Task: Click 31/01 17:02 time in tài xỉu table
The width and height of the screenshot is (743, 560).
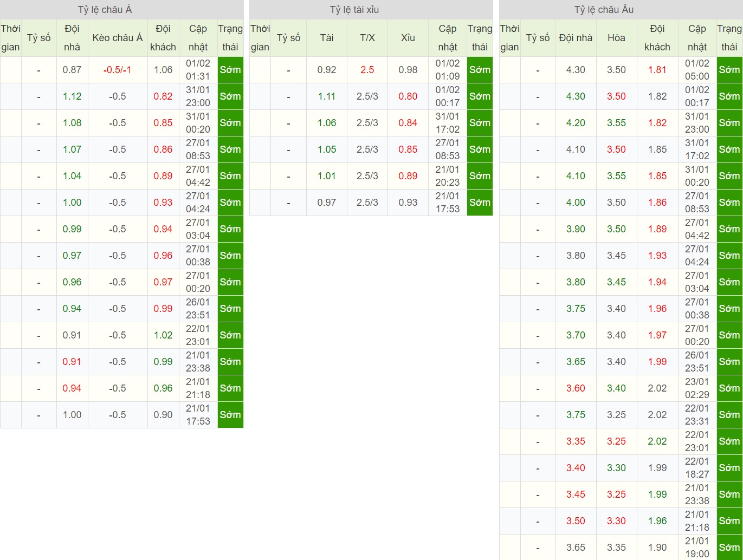Action: point(448,123)
